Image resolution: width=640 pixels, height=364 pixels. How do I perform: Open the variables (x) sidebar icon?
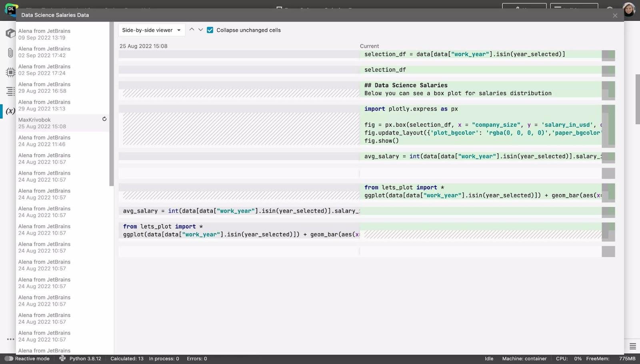tap(10, 111)
